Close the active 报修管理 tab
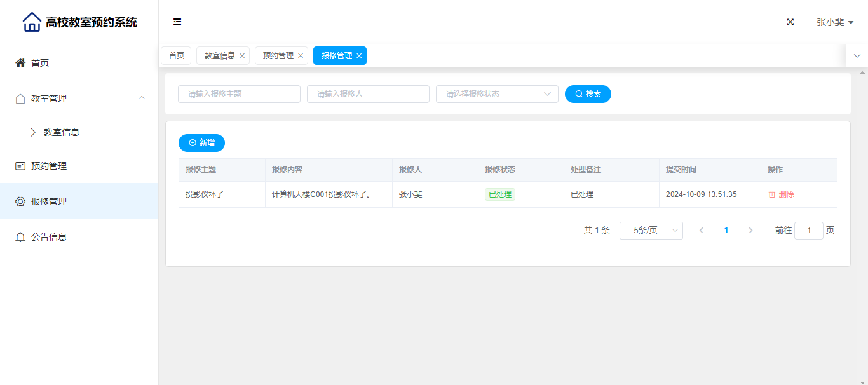Viewport: 868px width, 385px height. [359, 56]
